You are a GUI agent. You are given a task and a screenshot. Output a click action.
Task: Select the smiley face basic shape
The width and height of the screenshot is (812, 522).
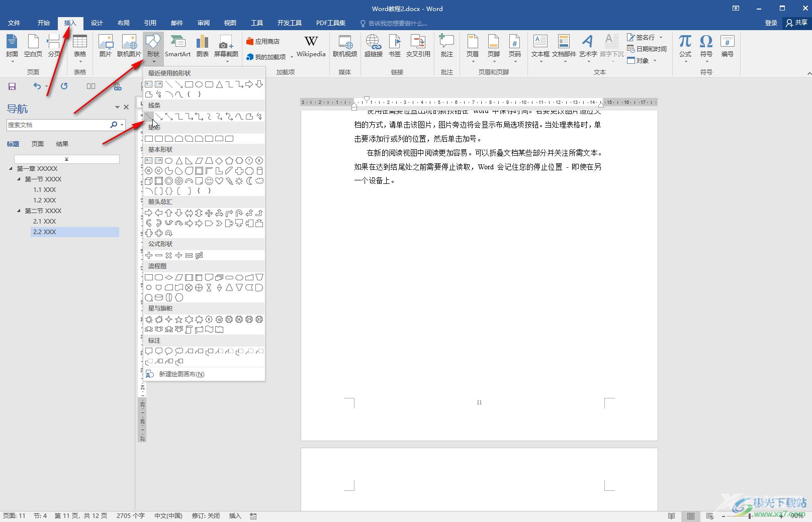[209, 181]
